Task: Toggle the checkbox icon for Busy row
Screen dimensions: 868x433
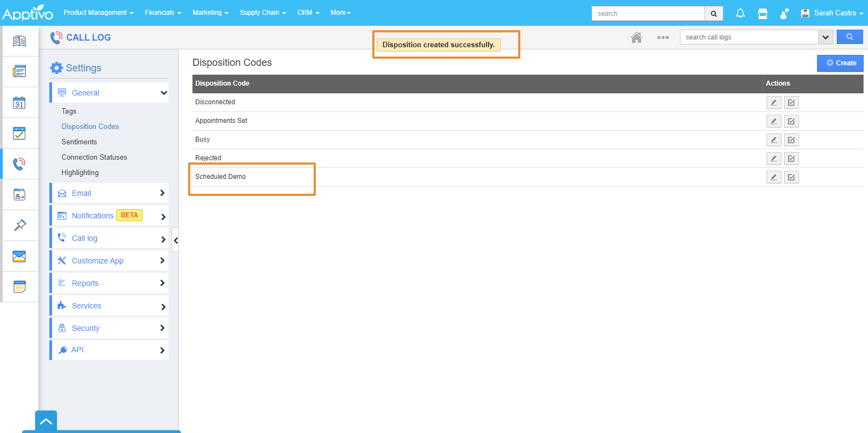Action: (791, 140)
